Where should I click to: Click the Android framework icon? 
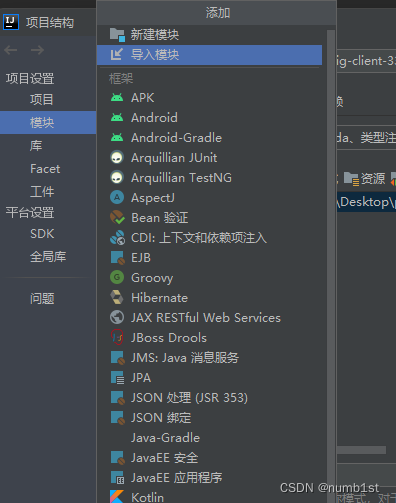click(117, 118)
